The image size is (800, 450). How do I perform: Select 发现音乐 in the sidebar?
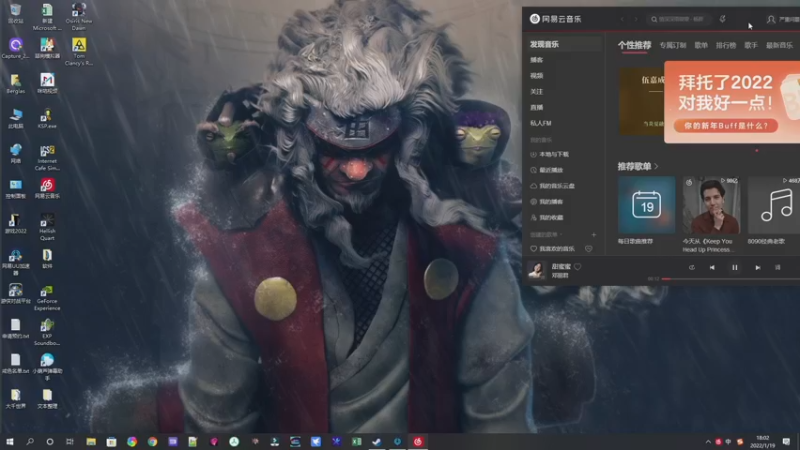[x=564, y=44]
